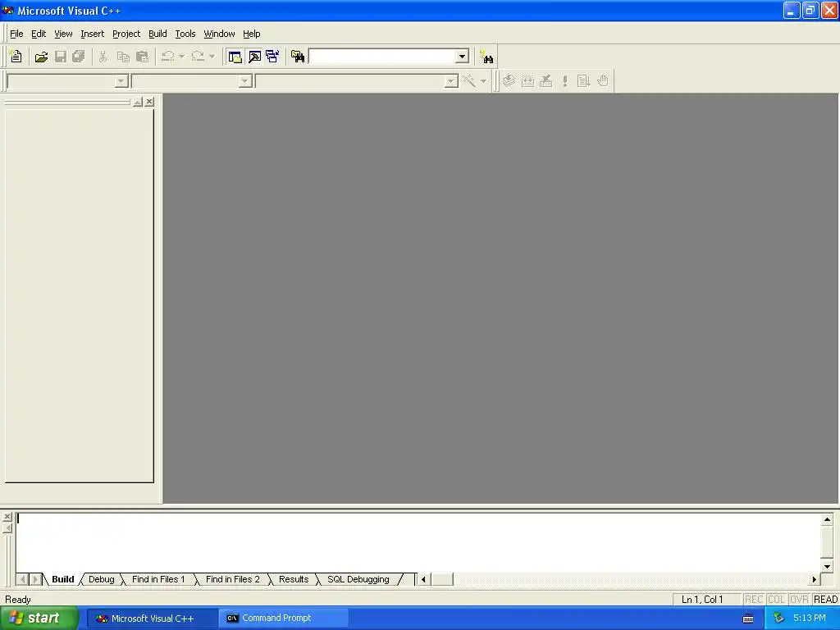Open the View menu
The image size is (840, 630).
(63, 34)
